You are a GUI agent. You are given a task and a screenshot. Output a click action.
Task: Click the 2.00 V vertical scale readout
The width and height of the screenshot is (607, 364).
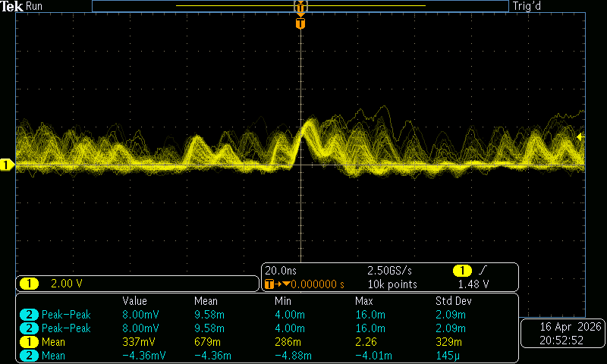[x=67, y=284]
